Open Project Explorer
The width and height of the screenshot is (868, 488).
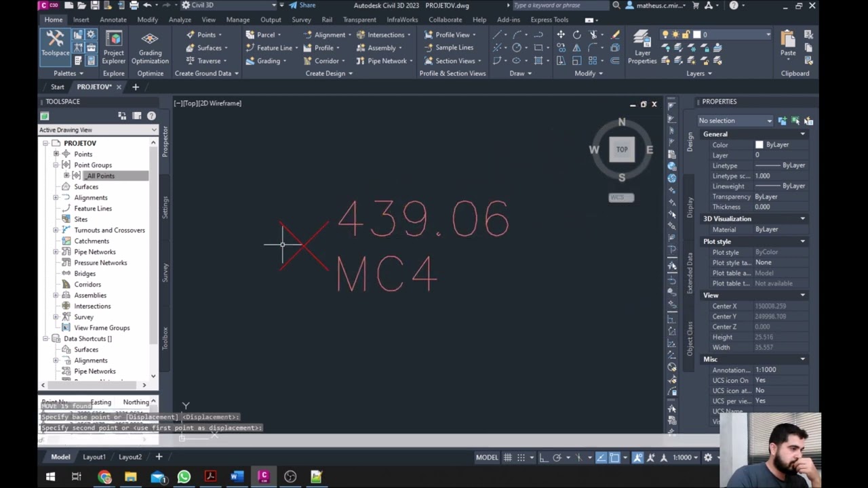[x=113, y=47]
